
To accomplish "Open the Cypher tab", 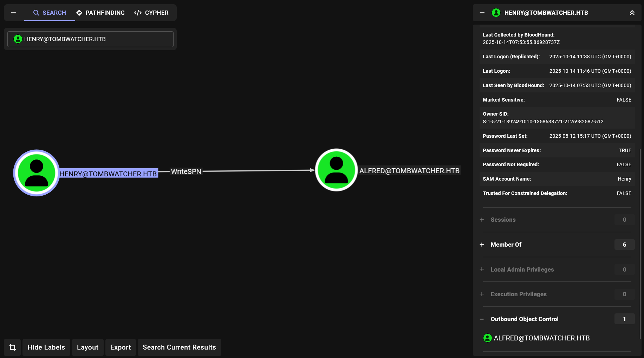I will coord(151,13).
